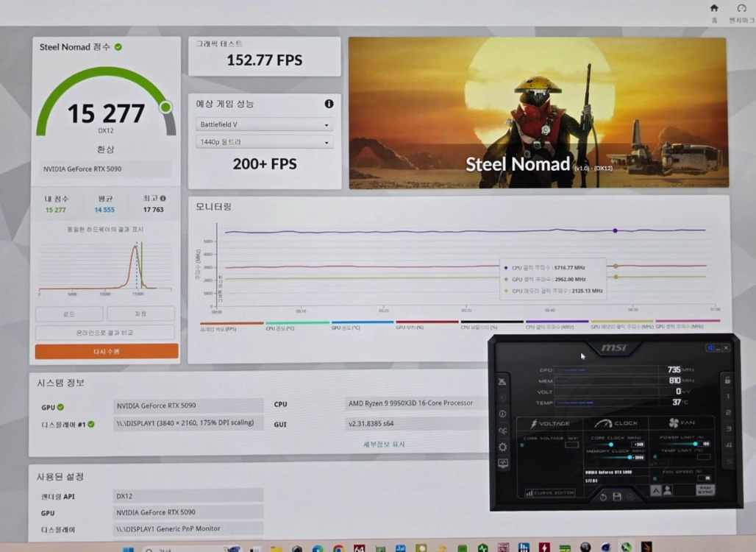Click best score 17 763
The image size is (756, 552).
click(153, 210)
